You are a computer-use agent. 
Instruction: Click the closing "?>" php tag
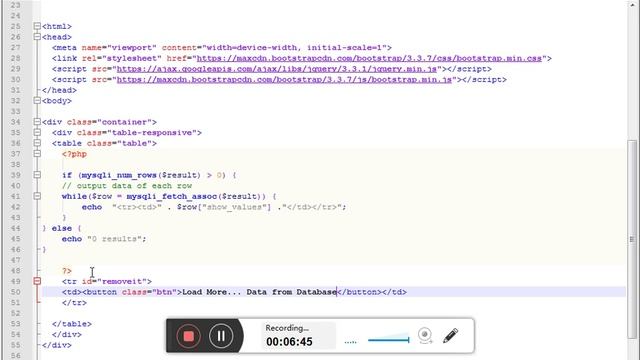pyautogui.click(x=67, y=271)
